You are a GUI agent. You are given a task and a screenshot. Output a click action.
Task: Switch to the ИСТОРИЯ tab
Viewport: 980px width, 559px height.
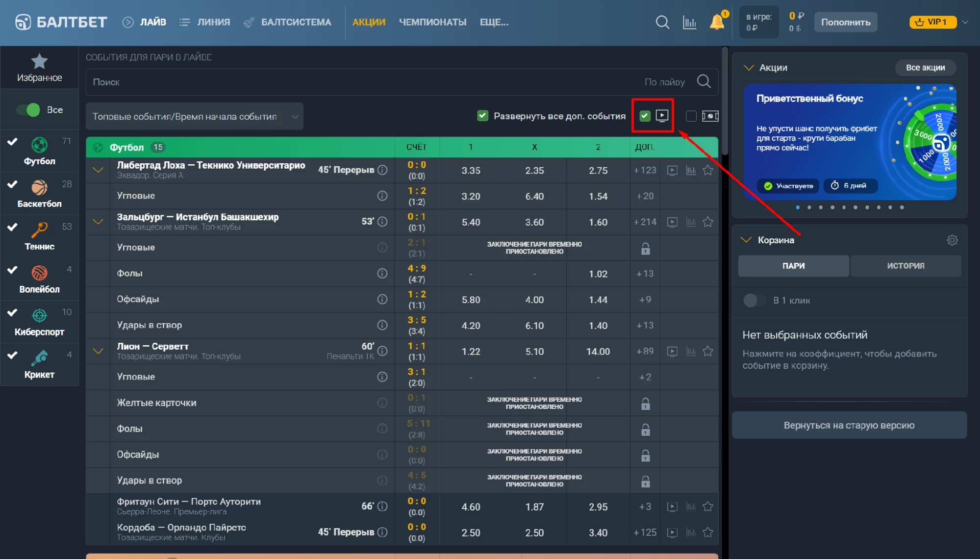pyautogui.click(x=905, y=266)
